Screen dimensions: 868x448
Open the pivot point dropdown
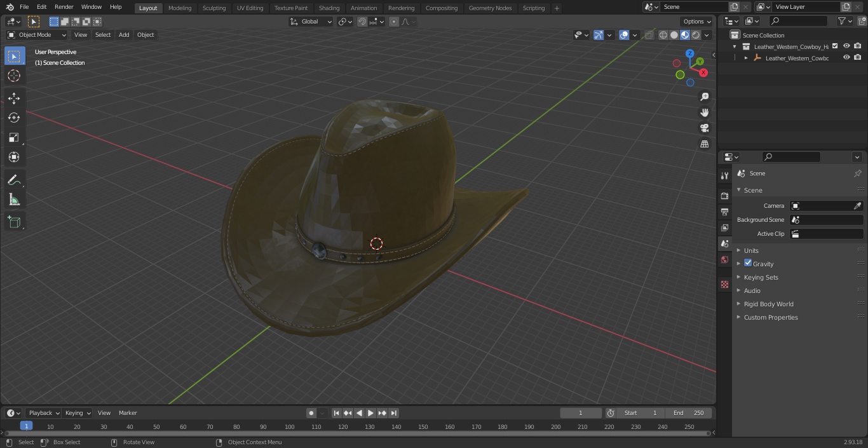click(x=345, y=22)
